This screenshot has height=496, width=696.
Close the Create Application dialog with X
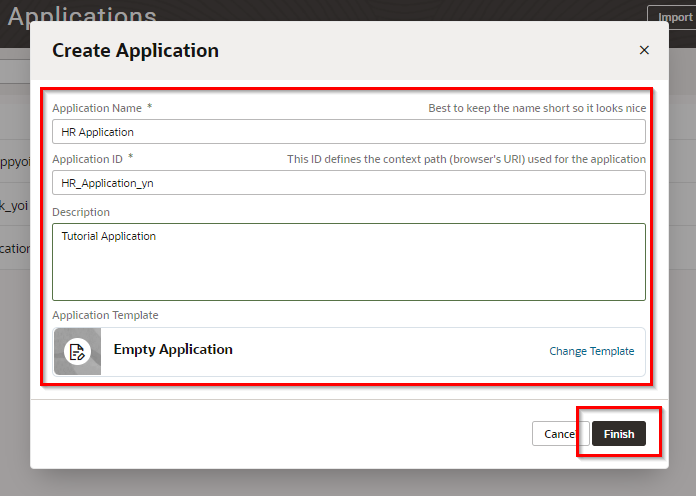point(644,50)
